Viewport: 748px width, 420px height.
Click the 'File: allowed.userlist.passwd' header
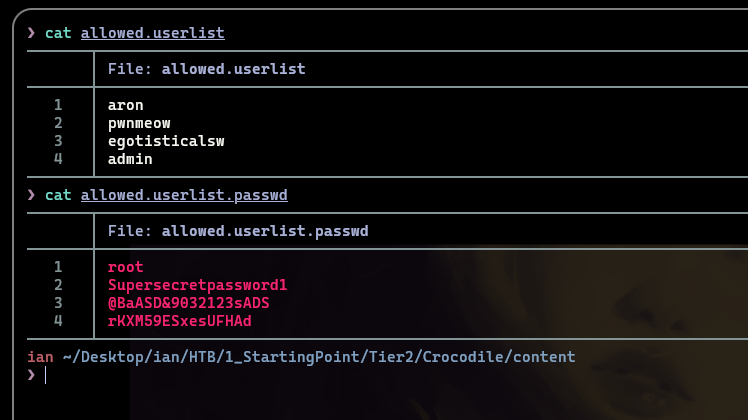click(238, 231)
